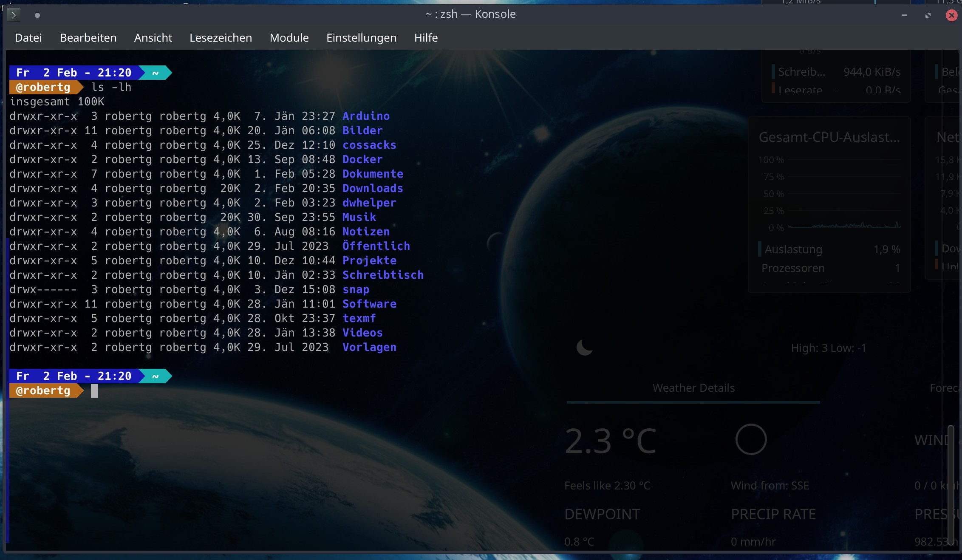Click the terminal cursor at the prompt
Image resolution: width=962 pixels, height=560 pixels.
[94, 390]
